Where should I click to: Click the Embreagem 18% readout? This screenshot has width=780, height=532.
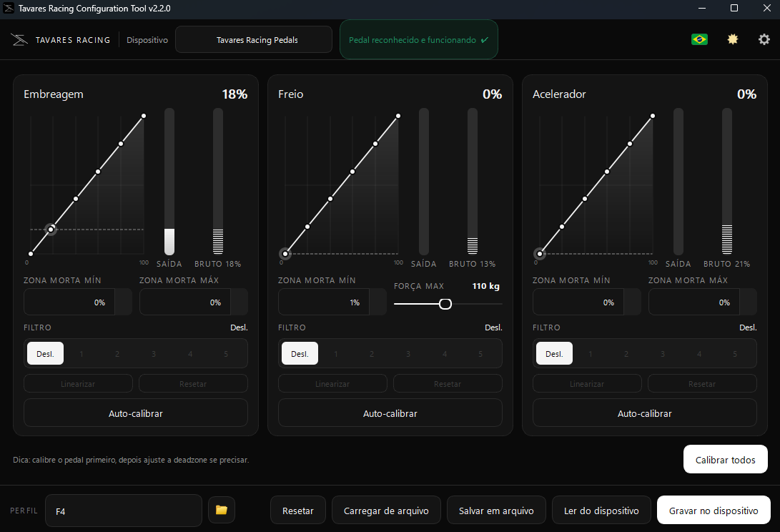pos(235,94)
